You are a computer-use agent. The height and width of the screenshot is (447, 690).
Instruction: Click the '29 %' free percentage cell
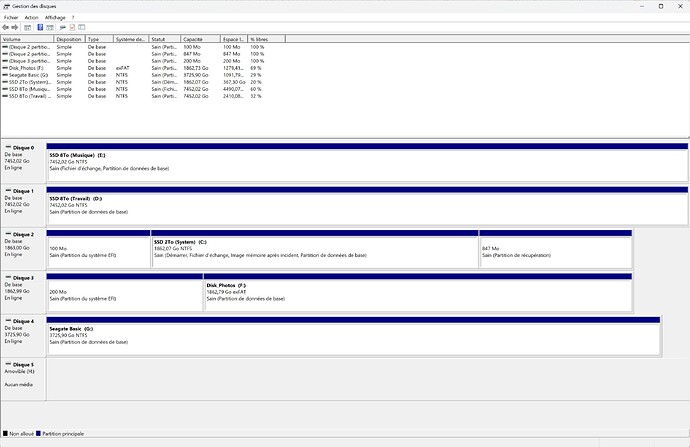[256, 75]
